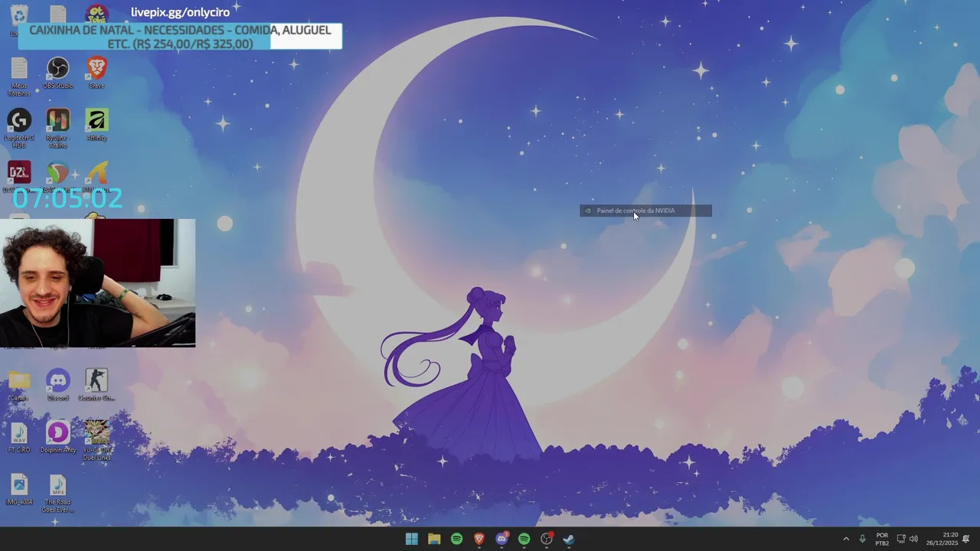Select the Brave desktop shortcut
Viewport: 980px width, 551px height.
[96, 73]
